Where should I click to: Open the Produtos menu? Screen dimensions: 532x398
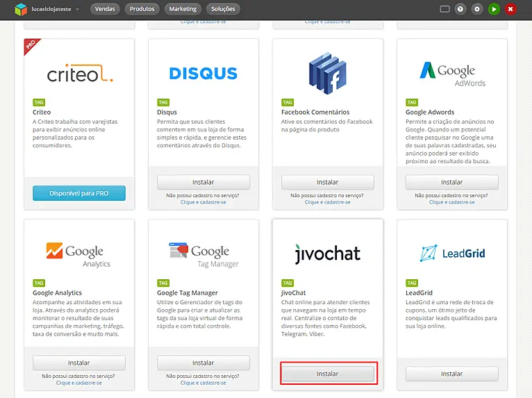pos(142,9)
